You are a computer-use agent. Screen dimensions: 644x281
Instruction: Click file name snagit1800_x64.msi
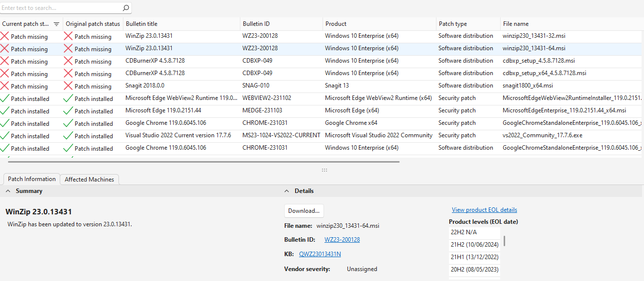[528, 86]
